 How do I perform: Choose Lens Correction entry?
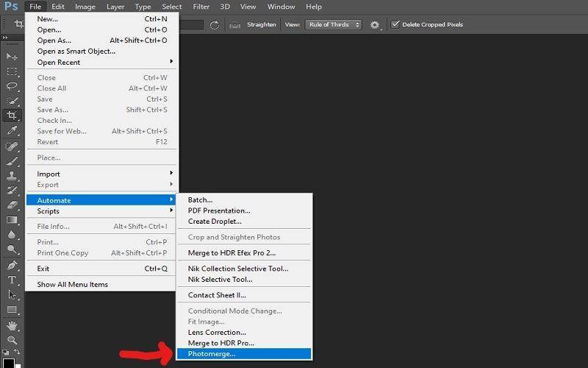tap(244, 333)
